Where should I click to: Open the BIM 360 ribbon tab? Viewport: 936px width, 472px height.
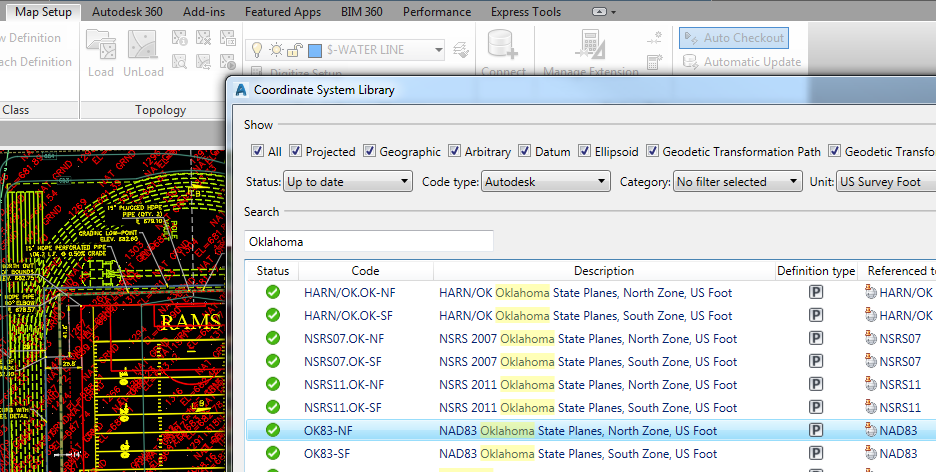coord(362,12)
